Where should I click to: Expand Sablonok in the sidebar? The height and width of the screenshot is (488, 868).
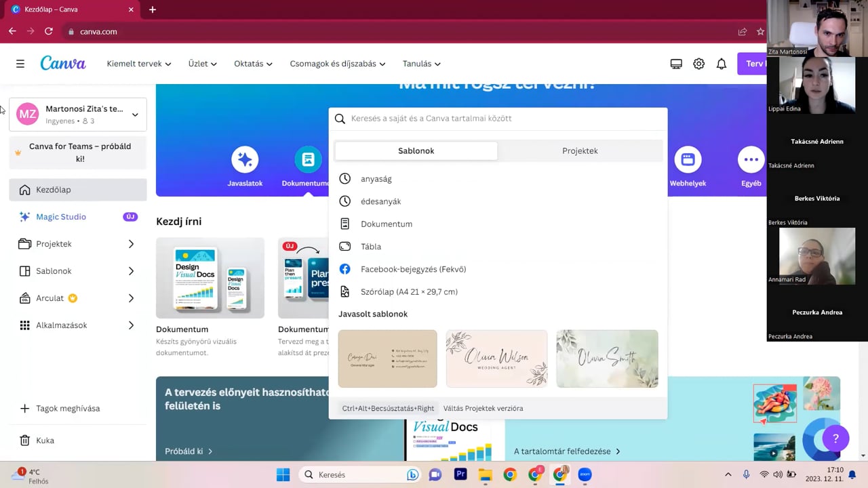pyautogui.click(x=131, y=271)
